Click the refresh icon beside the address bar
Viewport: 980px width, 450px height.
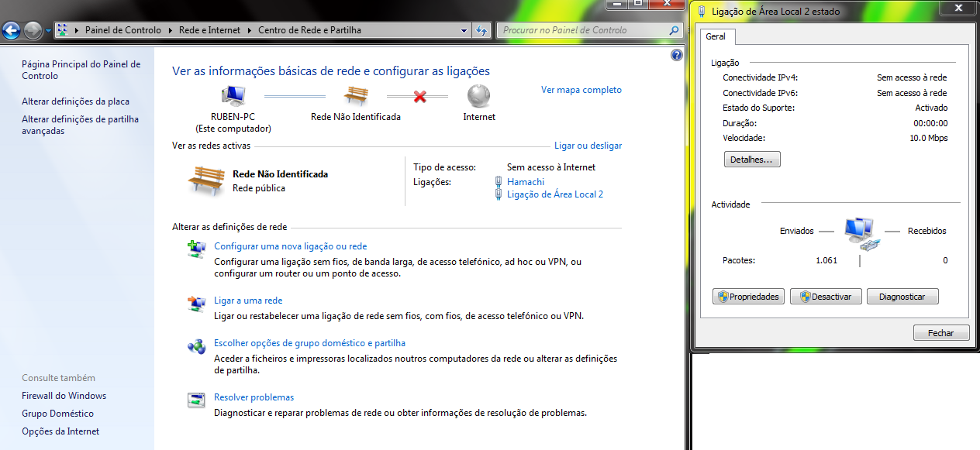tap(481, 30)
